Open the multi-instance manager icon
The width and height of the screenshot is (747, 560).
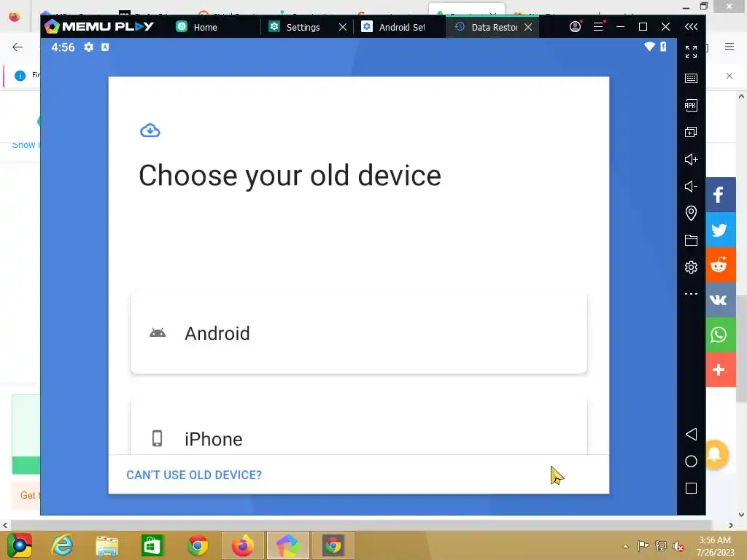coord(691,132)
